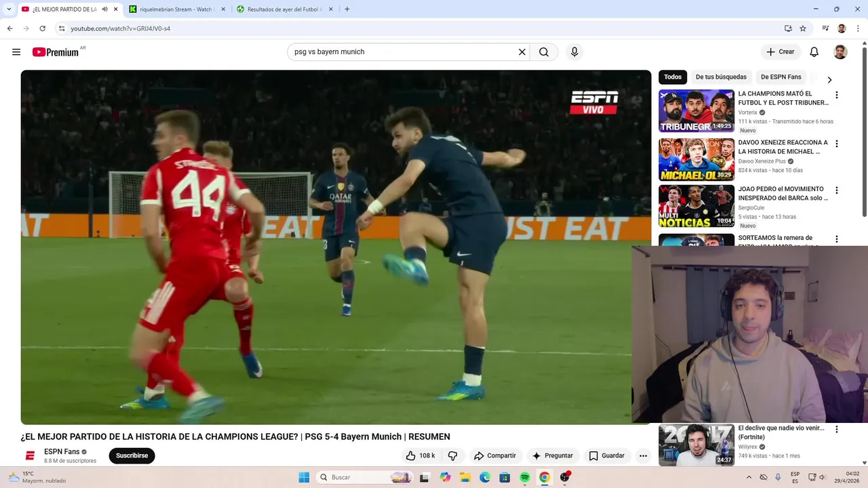Open more actions ellipsis under the video

[x=643, y=455]
